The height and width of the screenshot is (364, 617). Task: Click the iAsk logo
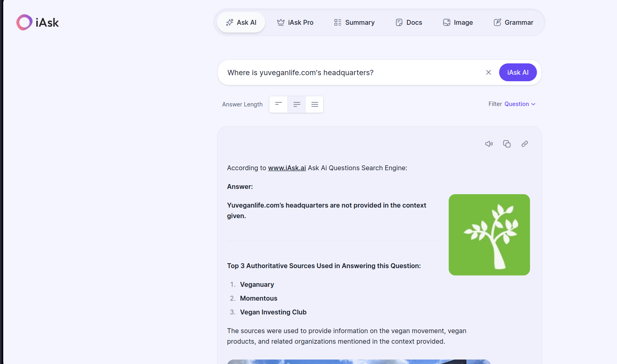tap(37, 22)
